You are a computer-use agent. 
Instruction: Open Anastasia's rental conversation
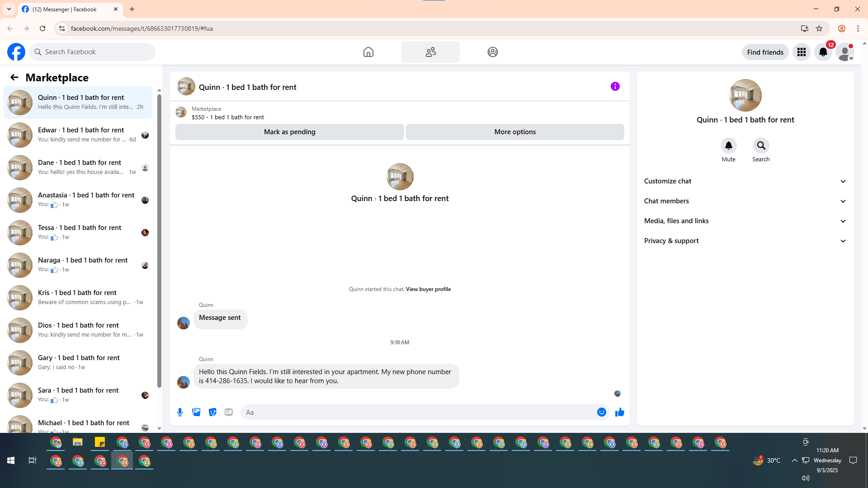(x=78, y=200)
